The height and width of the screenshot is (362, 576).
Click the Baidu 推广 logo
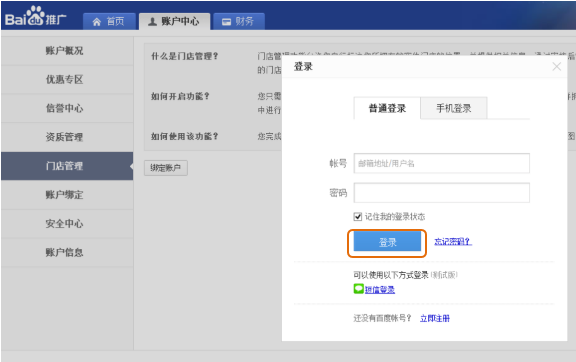pos(36,17)
